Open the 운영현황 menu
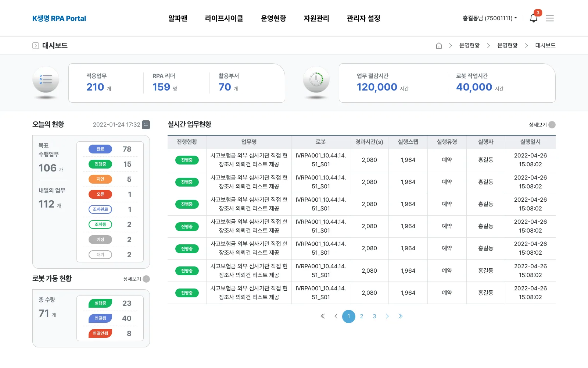The width and height of the screenshot is (588, 368). coord(273,18)
